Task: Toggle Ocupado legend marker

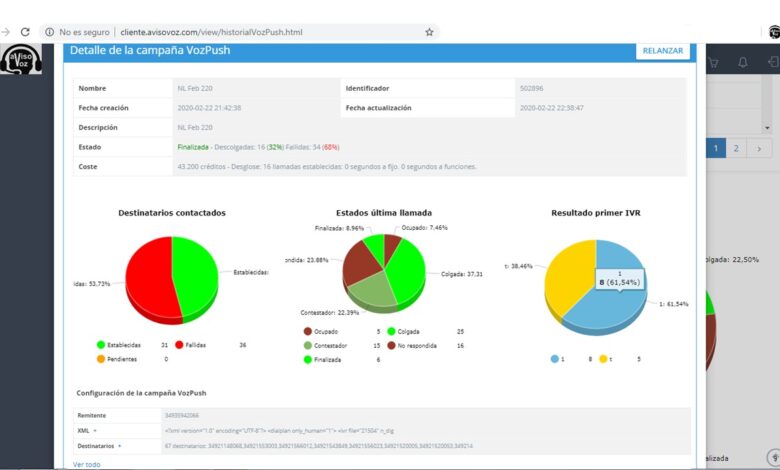Action: 307,331
